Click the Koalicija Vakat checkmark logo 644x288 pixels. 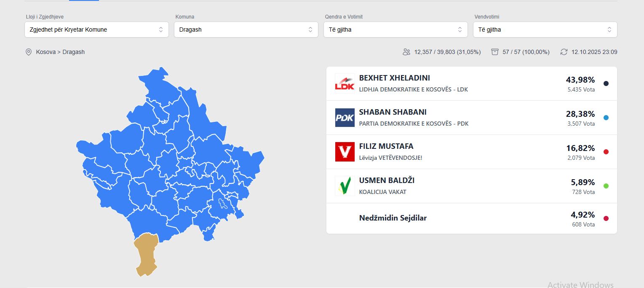coord(345,186)
